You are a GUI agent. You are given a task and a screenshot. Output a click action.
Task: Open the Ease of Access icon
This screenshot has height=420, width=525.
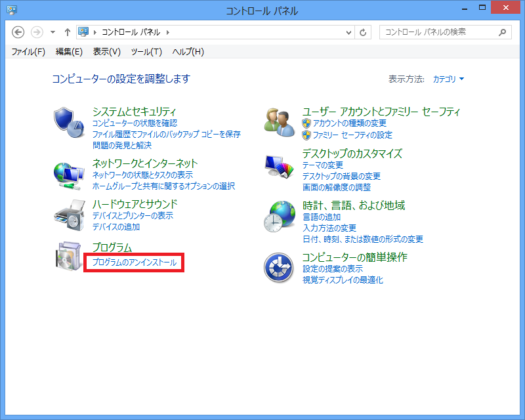pyautogui.click(x=279, y=268)
